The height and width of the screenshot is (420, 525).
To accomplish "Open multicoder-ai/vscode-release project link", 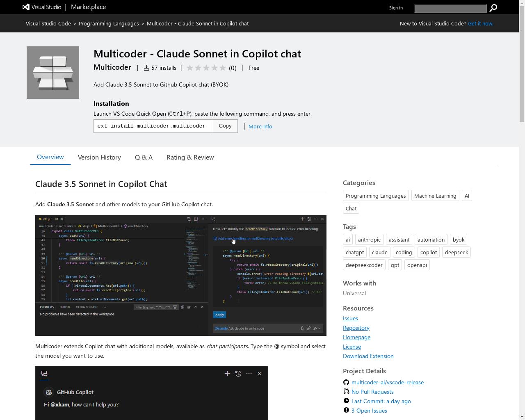I will 388,382.
